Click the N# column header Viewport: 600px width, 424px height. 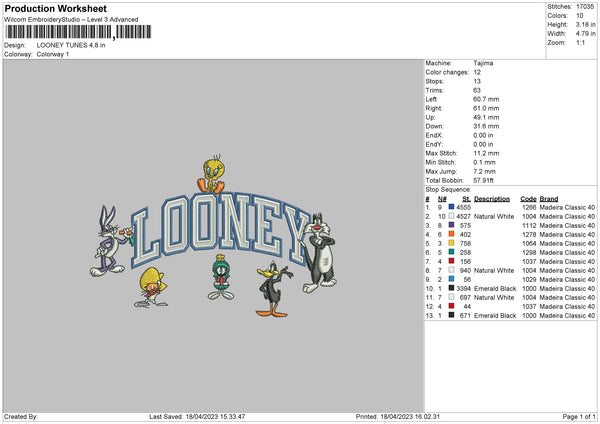442,199
